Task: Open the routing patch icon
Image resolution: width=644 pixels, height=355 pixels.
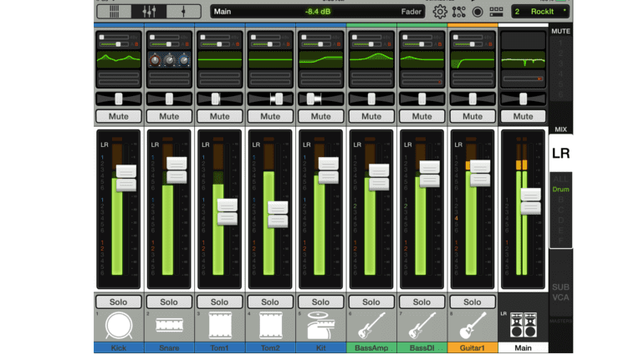Action: point(459,12)
